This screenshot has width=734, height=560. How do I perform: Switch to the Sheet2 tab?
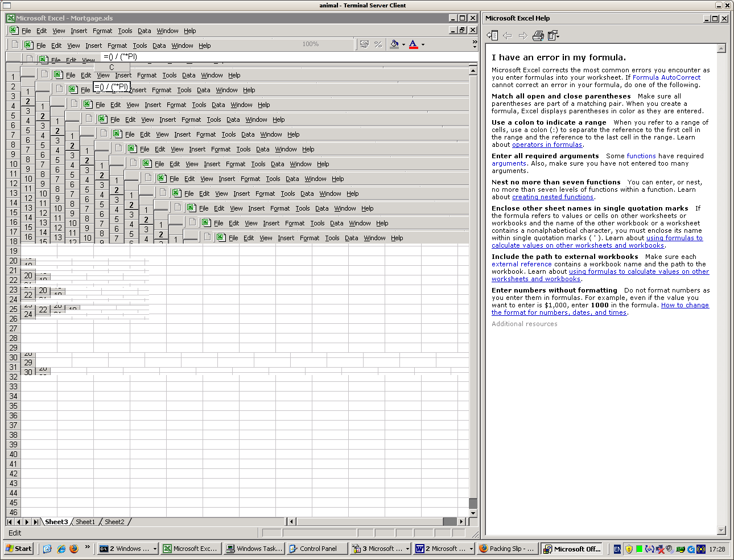click(114, 522)
